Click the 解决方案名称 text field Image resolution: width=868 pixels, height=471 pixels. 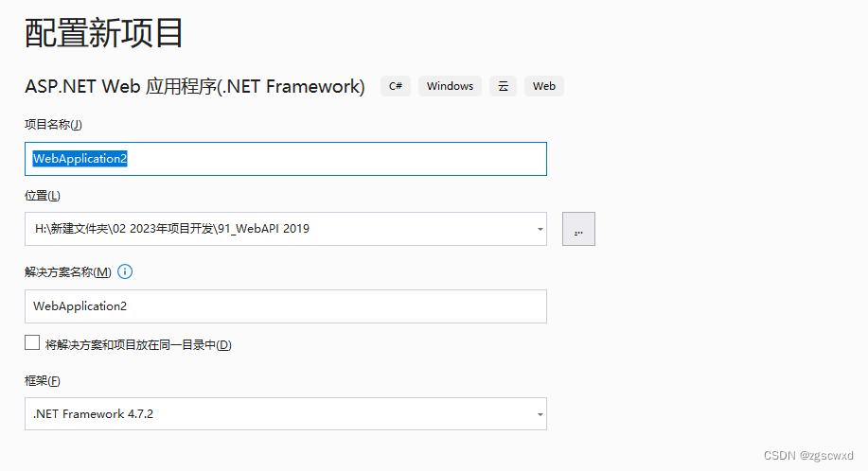[284, 306]
